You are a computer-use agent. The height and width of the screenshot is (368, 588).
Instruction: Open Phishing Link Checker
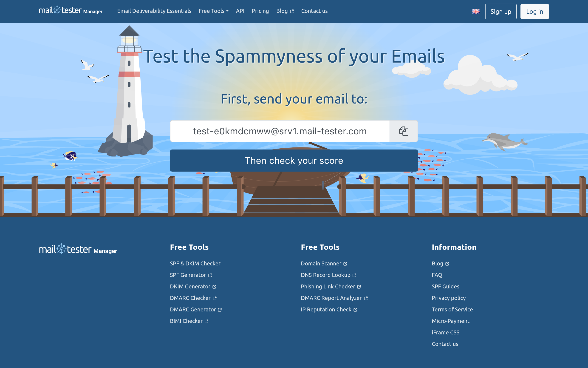(331, 287)
